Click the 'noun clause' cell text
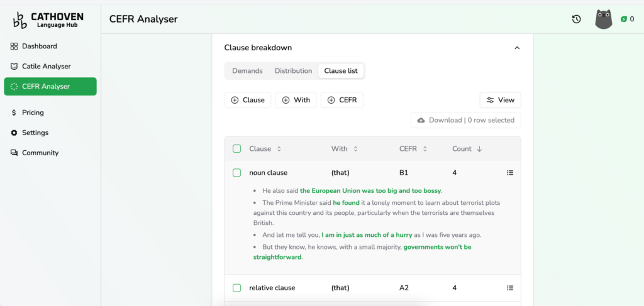 (x=268, y=173)
